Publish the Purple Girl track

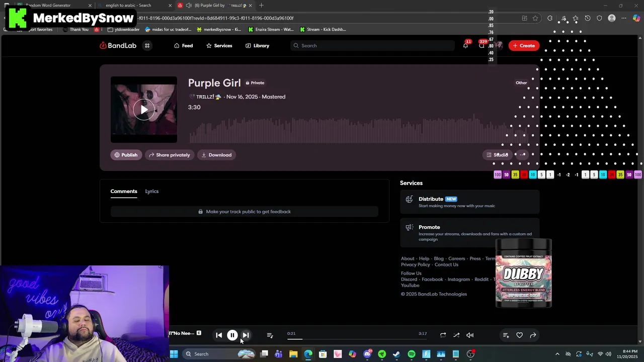coord(126,155)
